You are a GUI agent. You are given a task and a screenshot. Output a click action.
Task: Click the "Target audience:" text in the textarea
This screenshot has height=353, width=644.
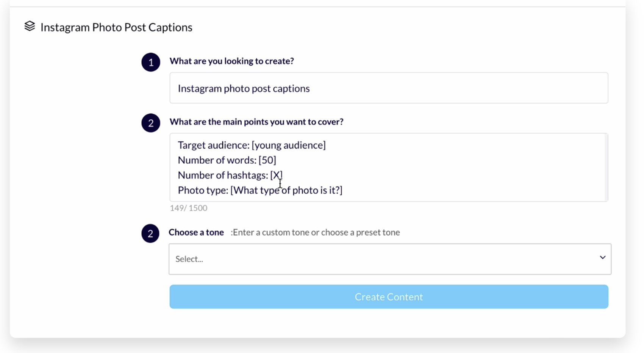[x=213, y=145]
